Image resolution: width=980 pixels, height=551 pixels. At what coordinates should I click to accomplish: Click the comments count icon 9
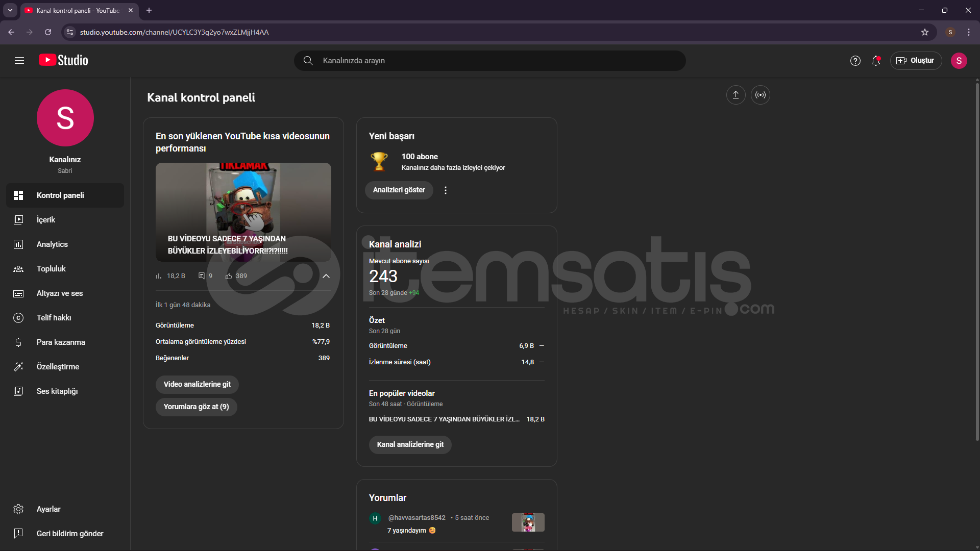(202, 276)
